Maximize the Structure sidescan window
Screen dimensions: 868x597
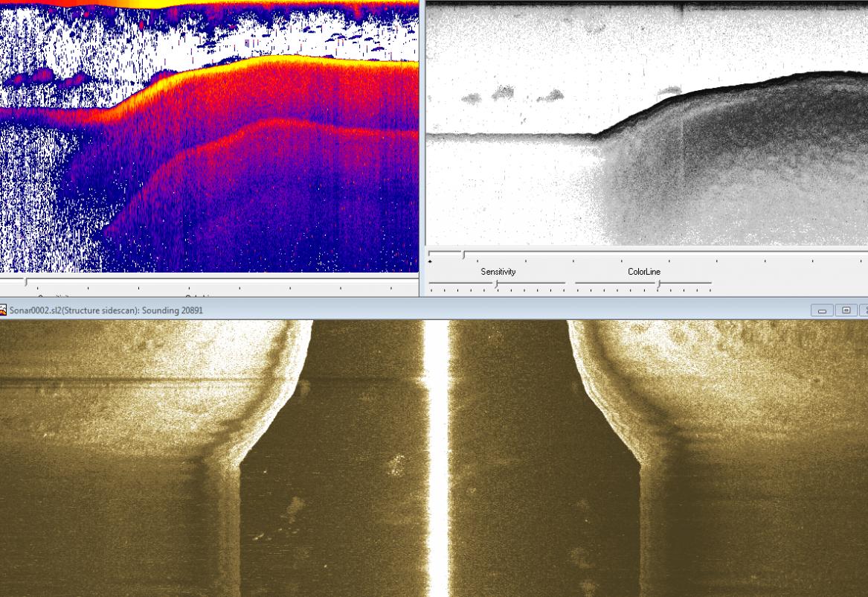(846, 310)
